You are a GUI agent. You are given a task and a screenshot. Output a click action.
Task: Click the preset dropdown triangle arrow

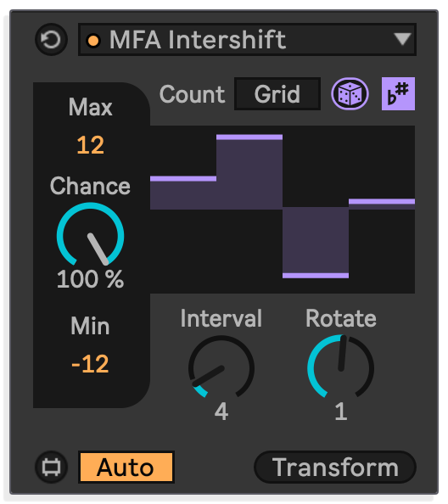click(x=402, y=39)
